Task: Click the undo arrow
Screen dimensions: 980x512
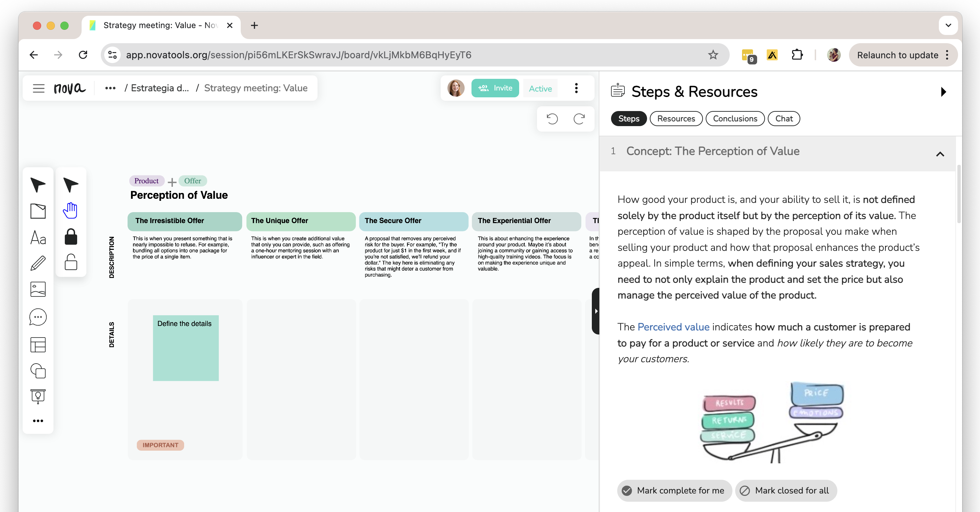Action: coord(552,119)
